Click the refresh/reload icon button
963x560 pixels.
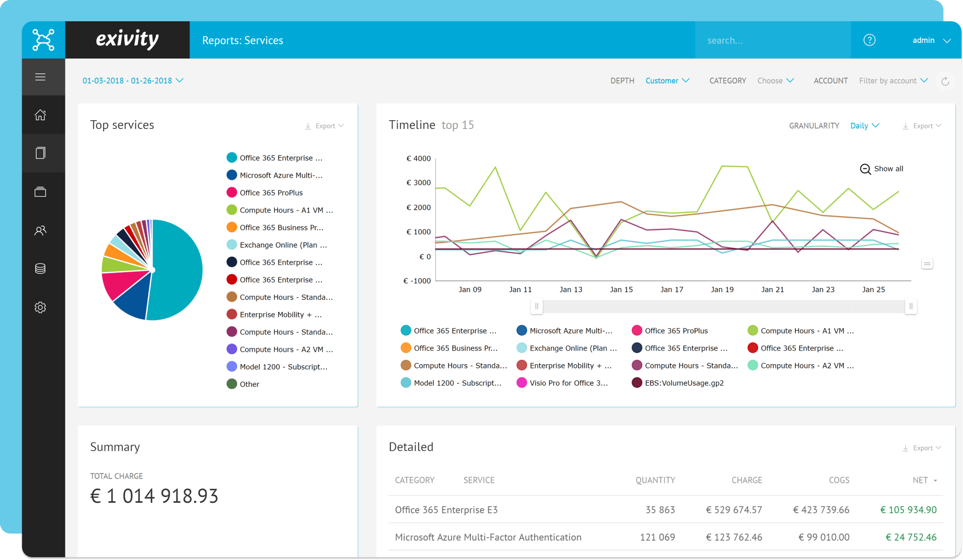(945, 81)
